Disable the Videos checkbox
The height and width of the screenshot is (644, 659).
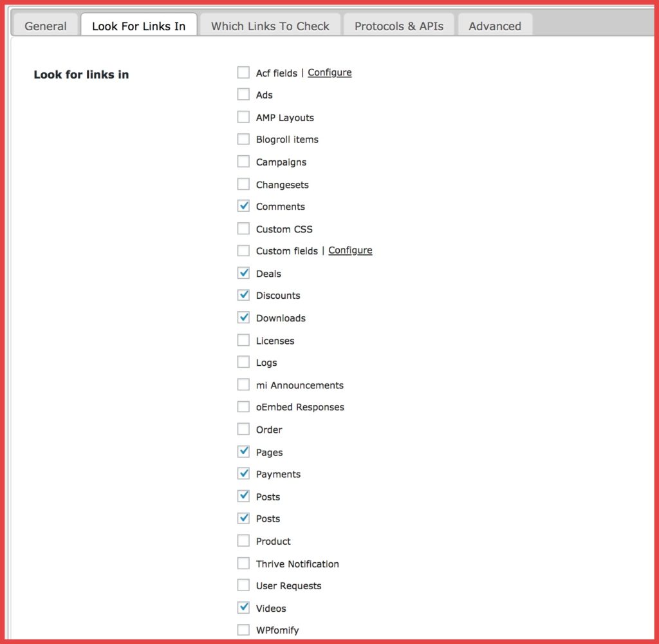[243, 607]
